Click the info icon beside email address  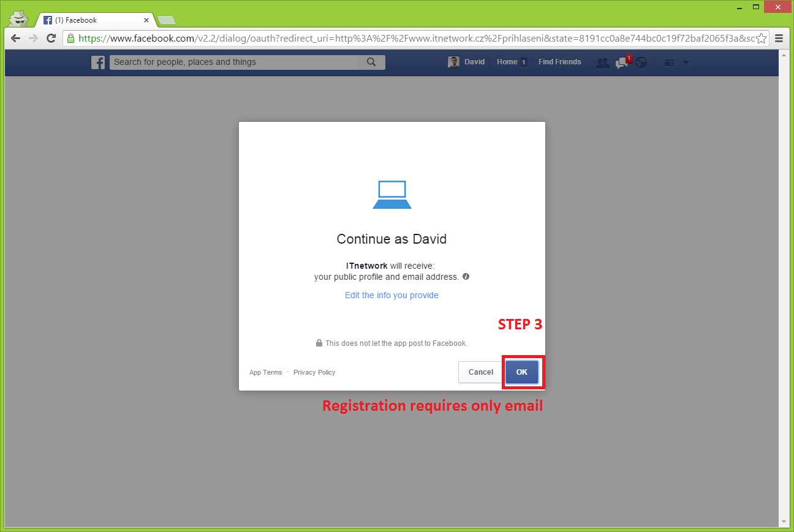466,277
